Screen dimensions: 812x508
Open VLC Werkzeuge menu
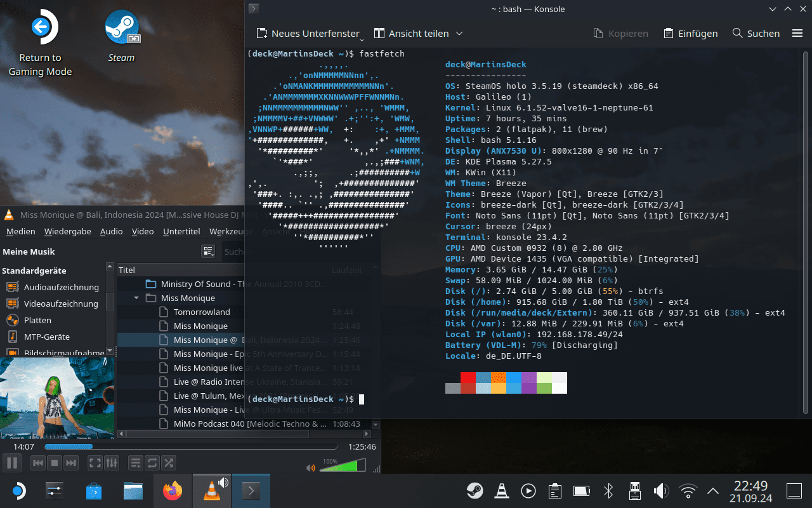(x=231, y=231)
